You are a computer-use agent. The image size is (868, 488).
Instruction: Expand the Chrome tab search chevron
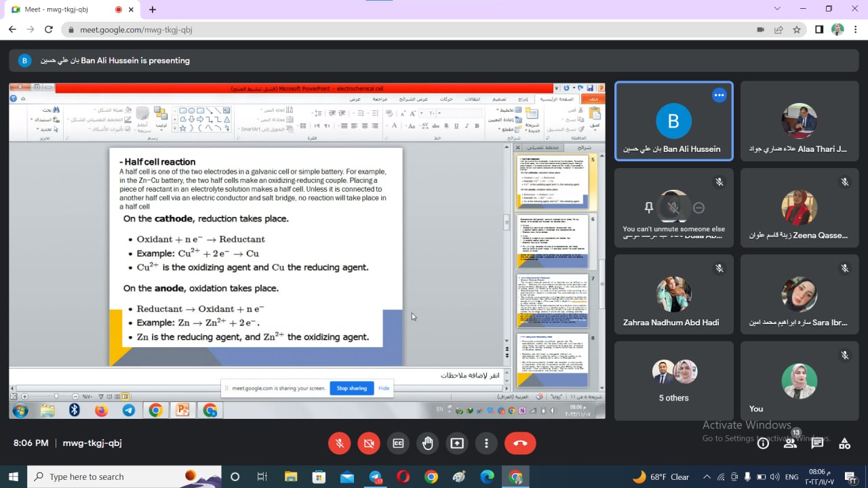tap(777, 9)
